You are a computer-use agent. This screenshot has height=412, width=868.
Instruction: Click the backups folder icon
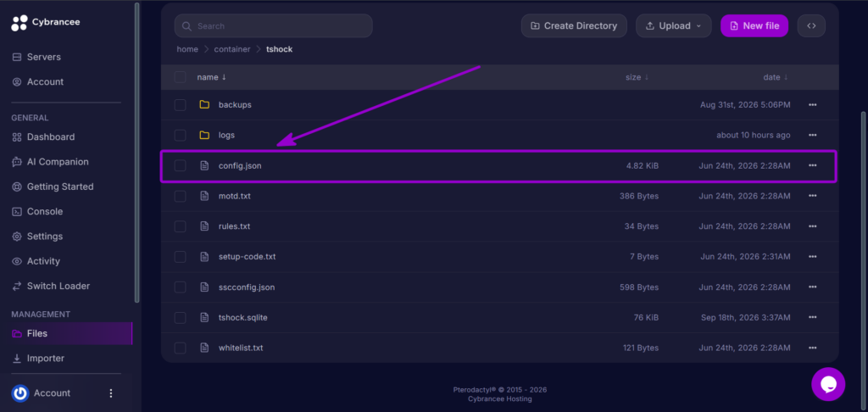coord(204,104)
